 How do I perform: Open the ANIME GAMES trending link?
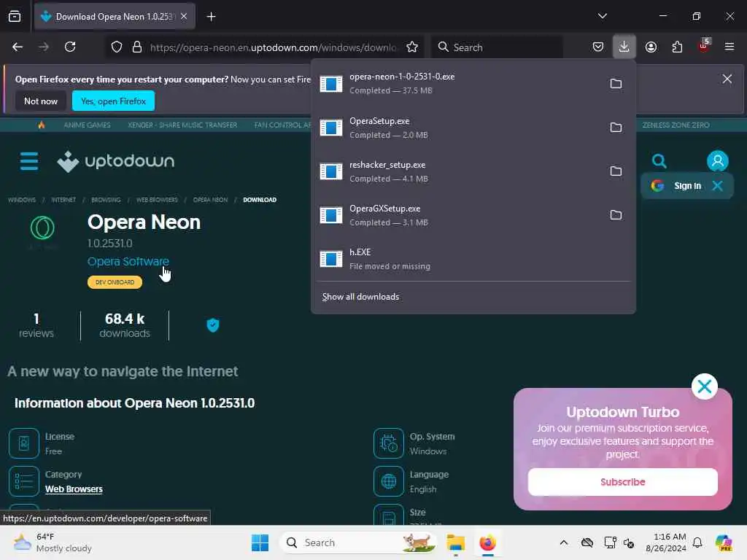88,125
